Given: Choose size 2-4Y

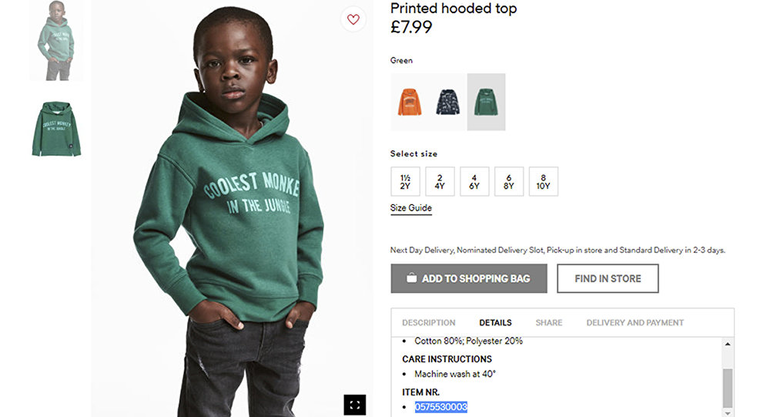Looking at the screenshot, I should pyautogui.click(x=439, y=181).
